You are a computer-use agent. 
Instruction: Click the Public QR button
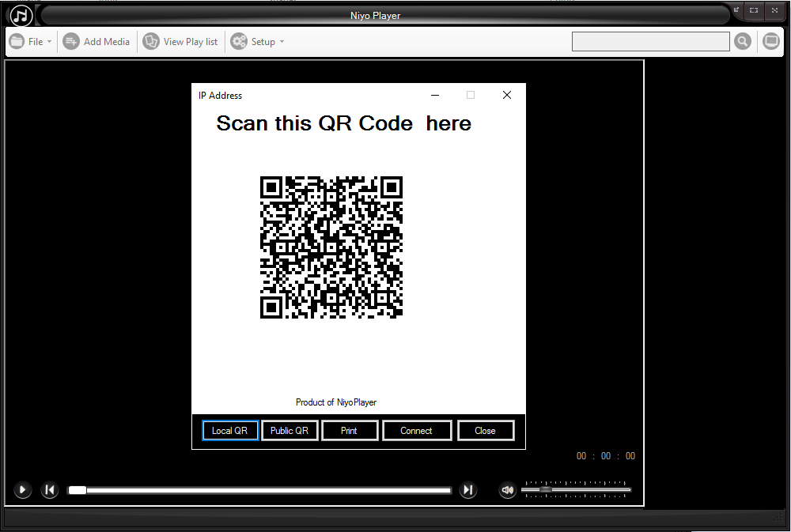290,431
